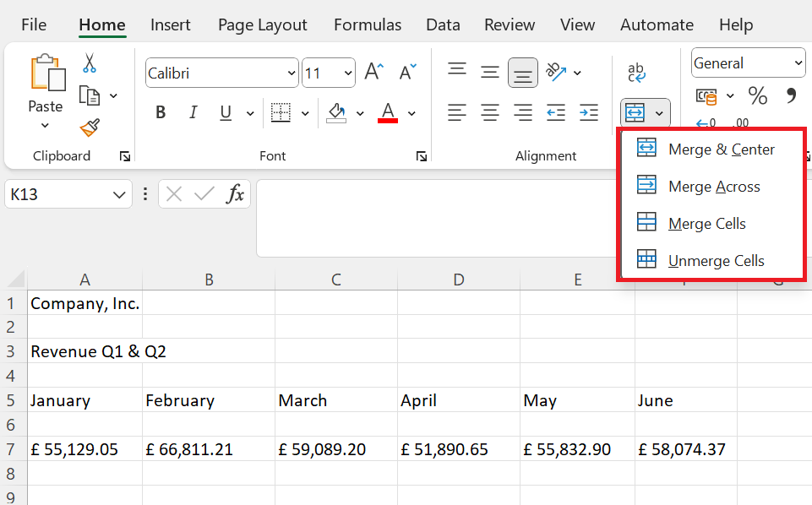The height and width of the screenshot is (505, 812).
Task: Select the Format Painter brush icon
Action: tap(90, 128)
